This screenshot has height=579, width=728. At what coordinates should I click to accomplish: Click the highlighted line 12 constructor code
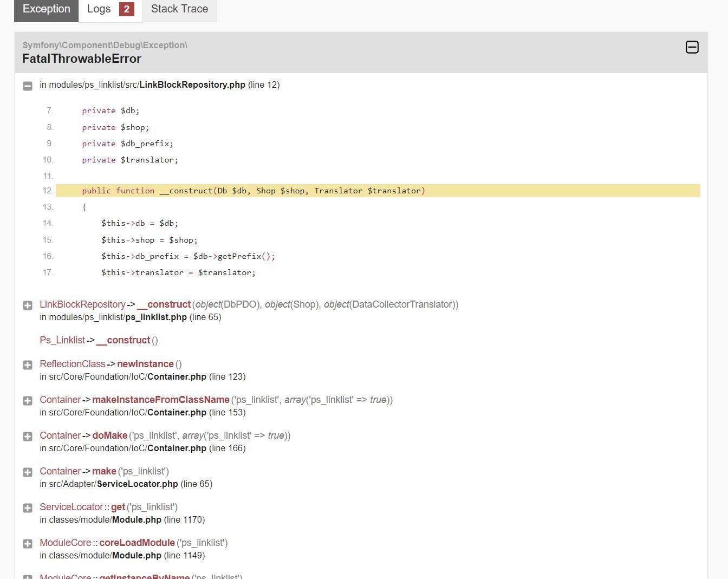378,191
